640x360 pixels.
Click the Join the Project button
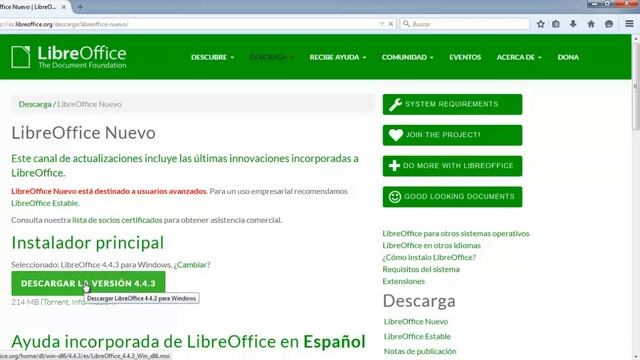(x=452, y=135)
